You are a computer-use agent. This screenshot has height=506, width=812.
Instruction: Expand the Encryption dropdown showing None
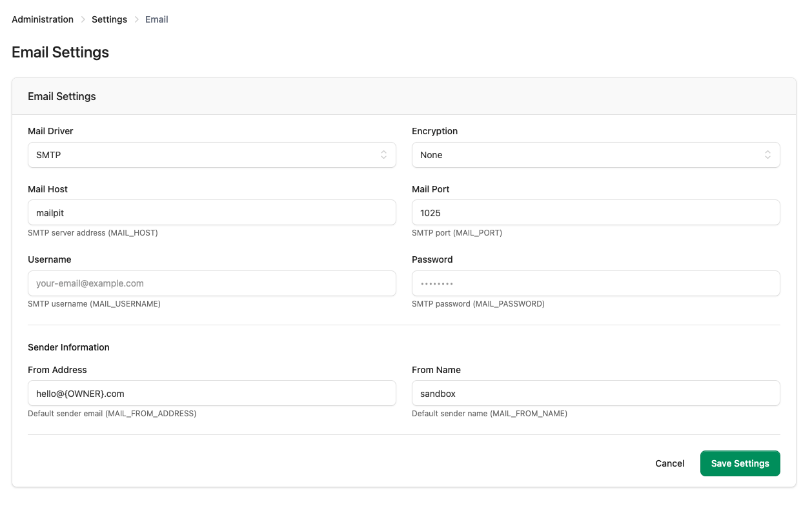(595, 155)
